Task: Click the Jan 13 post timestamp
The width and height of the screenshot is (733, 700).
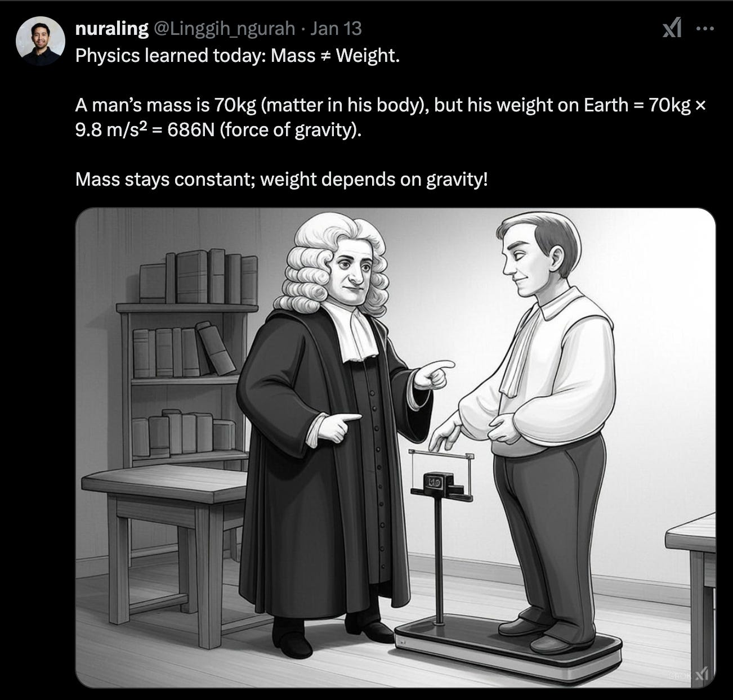Action: coord(336,29)
